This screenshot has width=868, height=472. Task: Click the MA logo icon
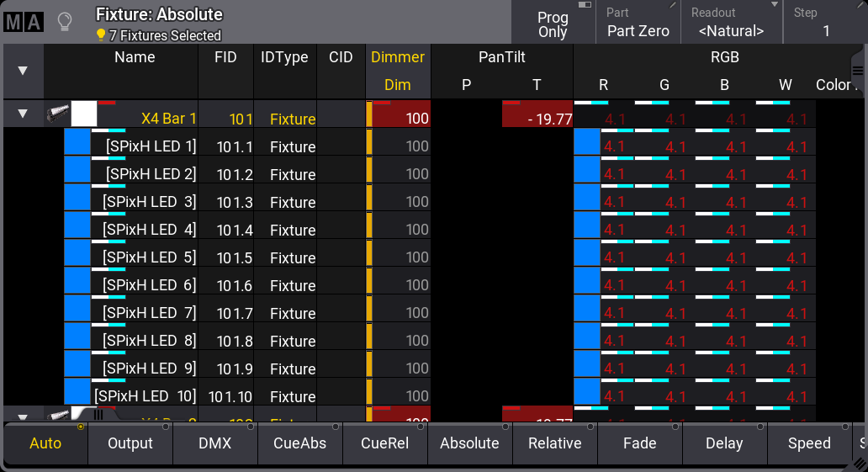point(23,22)
